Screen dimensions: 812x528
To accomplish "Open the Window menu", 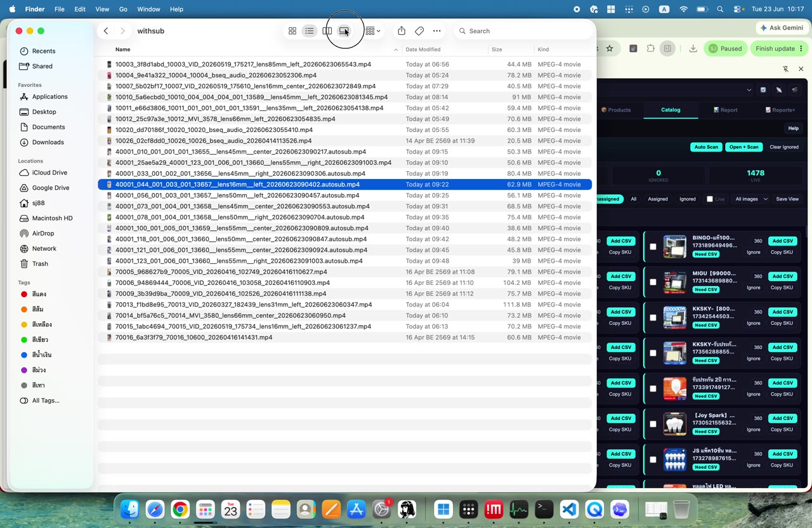I will (148, 9).
